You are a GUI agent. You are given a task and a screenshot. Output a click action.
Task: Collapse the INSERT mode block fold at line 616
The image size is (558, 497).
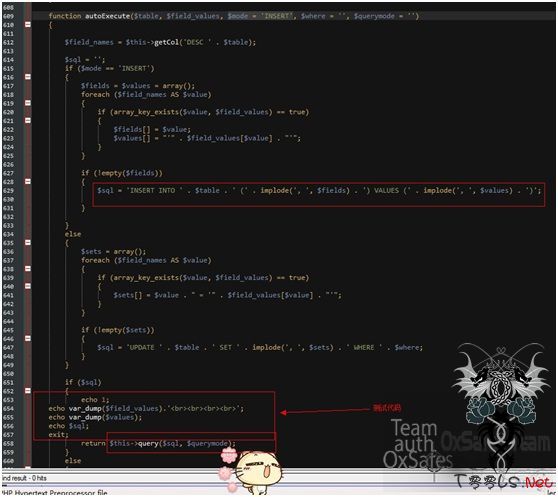(x=28, y=77)
